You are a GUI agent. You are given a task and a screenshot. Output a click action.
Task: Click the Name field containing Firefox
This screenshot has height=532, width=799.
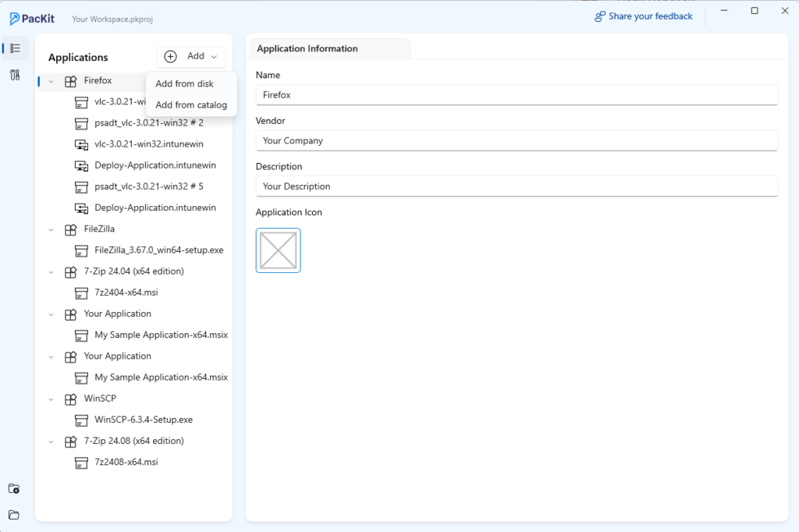coord(517,95)
